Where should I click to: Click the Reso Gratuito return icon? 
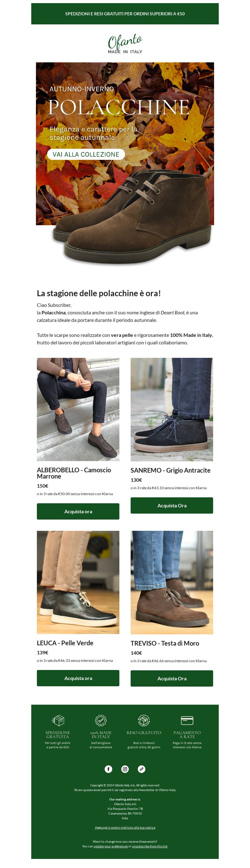click(x=144, y=720)
